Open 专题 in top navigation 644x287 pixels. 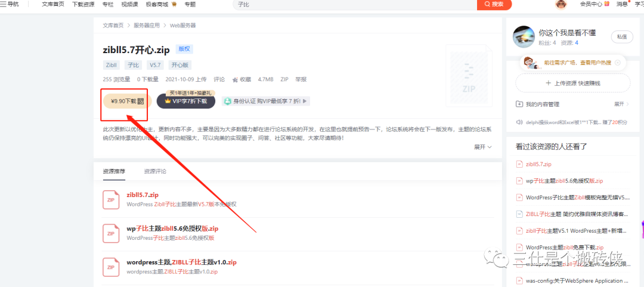[190, 4]
